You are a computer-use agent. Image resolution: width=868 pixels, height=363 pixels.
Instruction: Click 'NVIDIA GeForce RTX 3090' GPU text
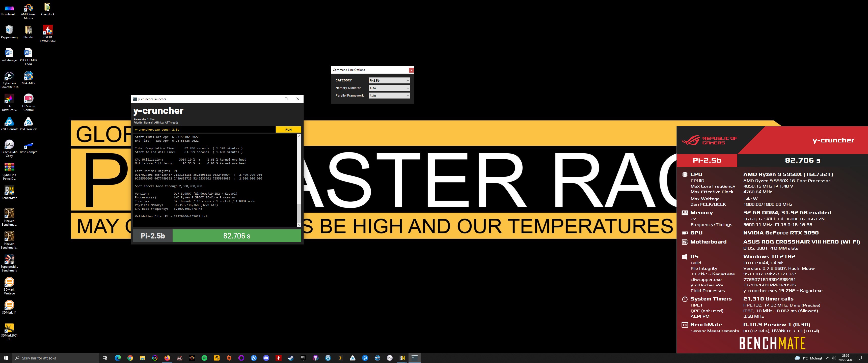(x=781, y=233)
